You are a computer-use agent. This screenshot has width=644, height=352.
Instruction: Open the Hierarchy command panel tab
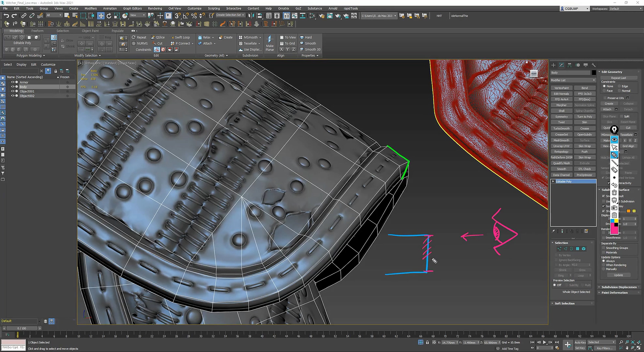pos(570,65)
